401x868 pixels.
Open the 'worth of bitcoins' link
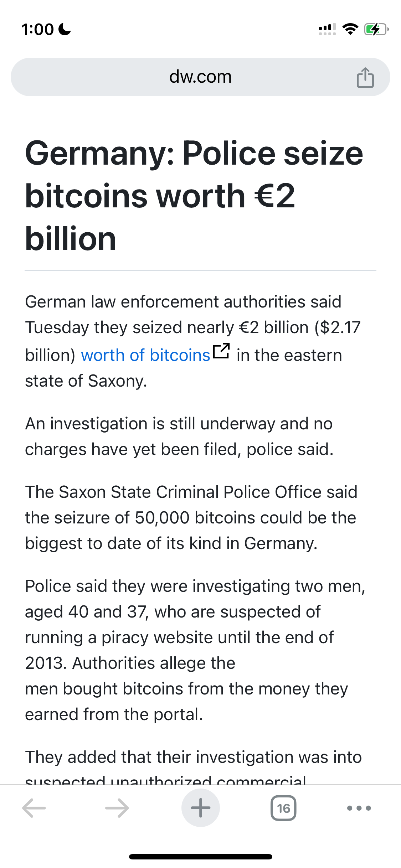pos(145,355)
